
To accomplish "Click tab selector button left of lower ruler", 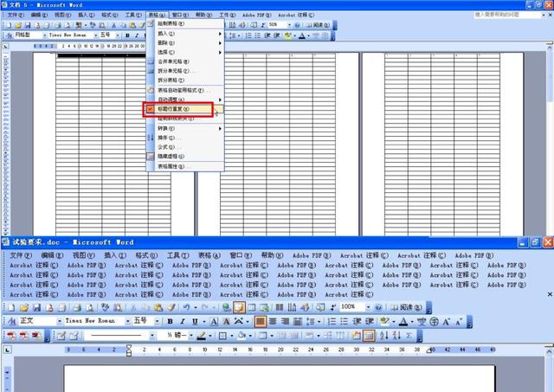I will (x=8, y=350).
